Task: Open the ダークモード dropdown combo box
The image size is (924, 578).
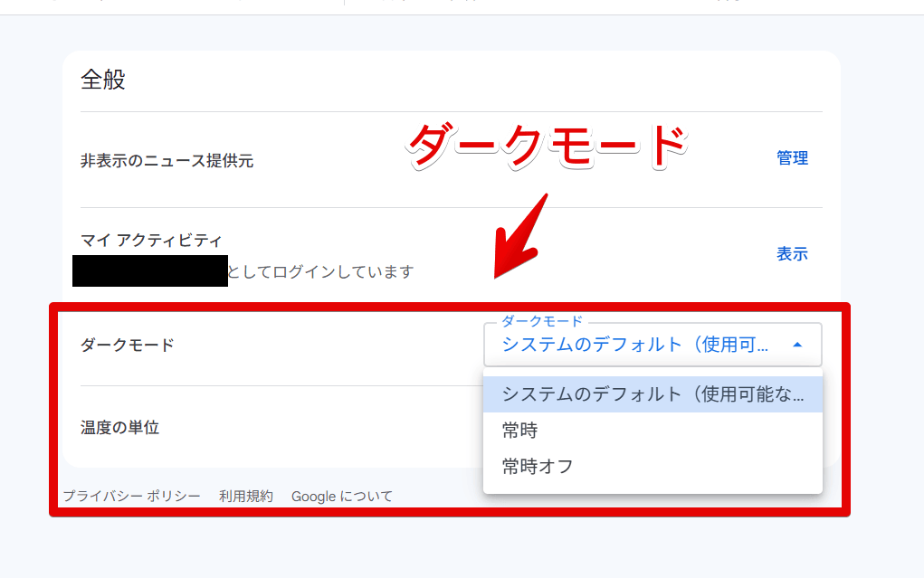Action: coord(653,345)
